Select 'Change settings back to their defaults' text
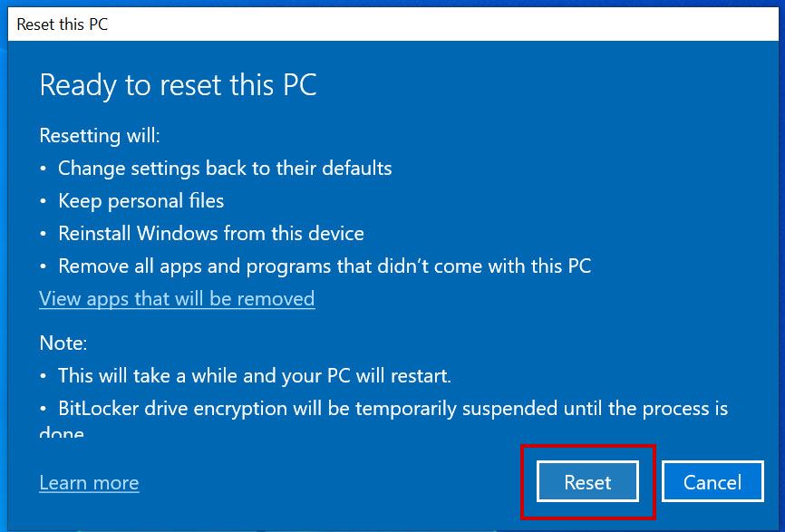Screen dimensions: 785x532 (225, 169)
